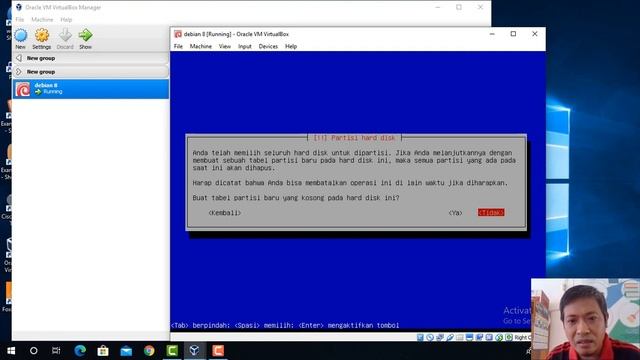Click USB plug icon in VM status bar
This screenshot has height=360, width=640.
point(450,338)
